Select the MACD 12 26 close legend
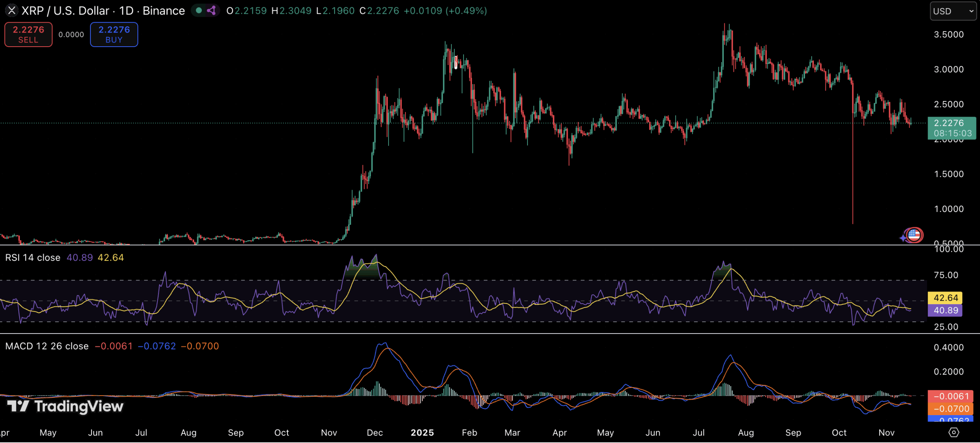This screenshot has width=980, height=443. tap(47, 346)
